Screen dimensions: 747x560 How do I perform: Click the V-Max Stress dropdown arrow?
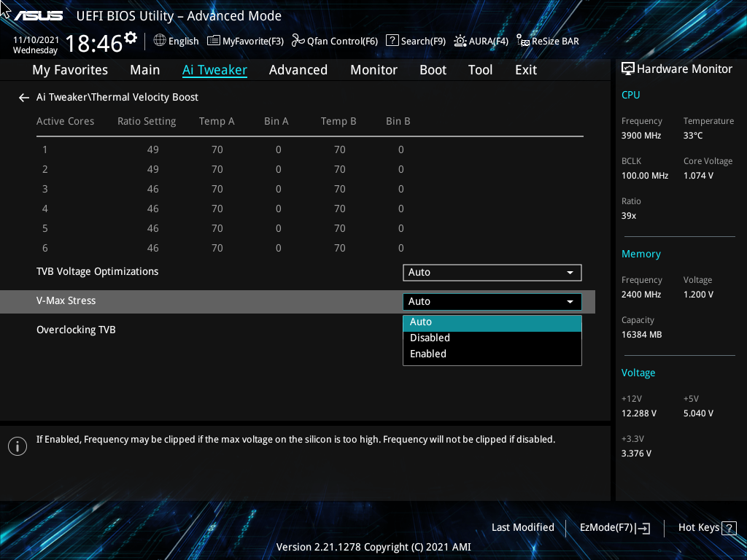click(x=570, y=302)
